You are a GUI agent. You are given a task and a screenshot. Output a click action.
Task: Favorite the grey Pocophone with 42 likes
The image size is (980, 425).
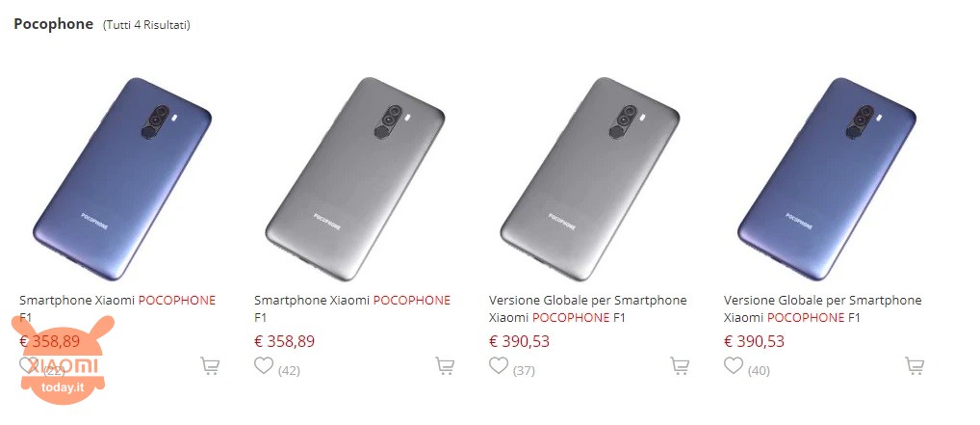point(264,365)
